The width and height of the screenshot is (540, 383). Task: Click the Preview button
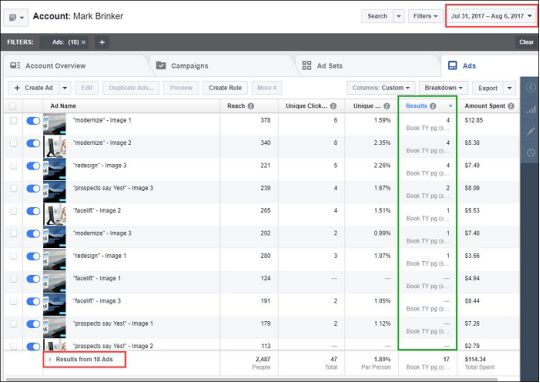point(181,88)
